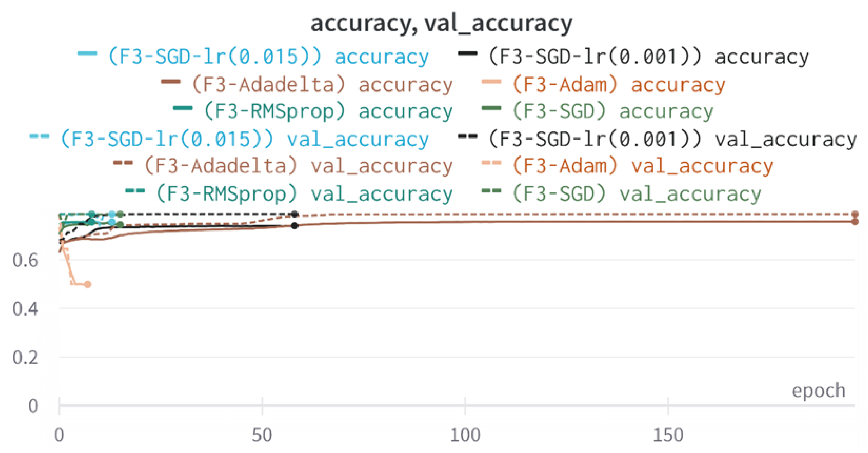Viewport: 868px width, 453px height.
Task: Click the brown Adadelta val_accuracy endpoint at far right
Action: [x=855, y=214]
